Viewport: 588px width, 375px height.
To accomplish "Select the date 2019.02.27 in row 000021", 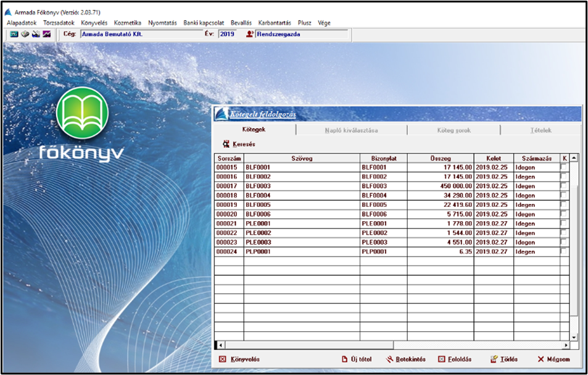I will coord(494,224).
